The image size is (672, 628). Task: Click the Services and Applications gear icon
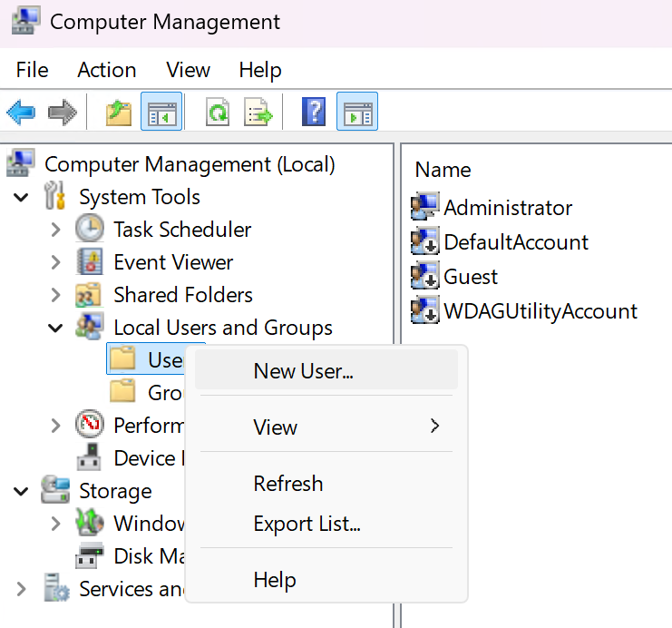click(56, 587)
